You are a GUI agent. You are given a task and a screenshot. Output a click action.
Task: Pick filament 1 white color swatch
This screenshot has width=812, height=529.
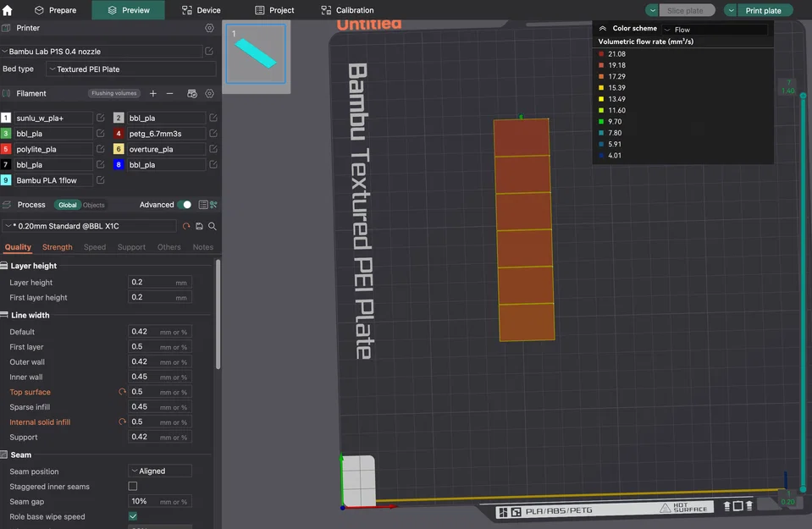(x=6, y=118)
